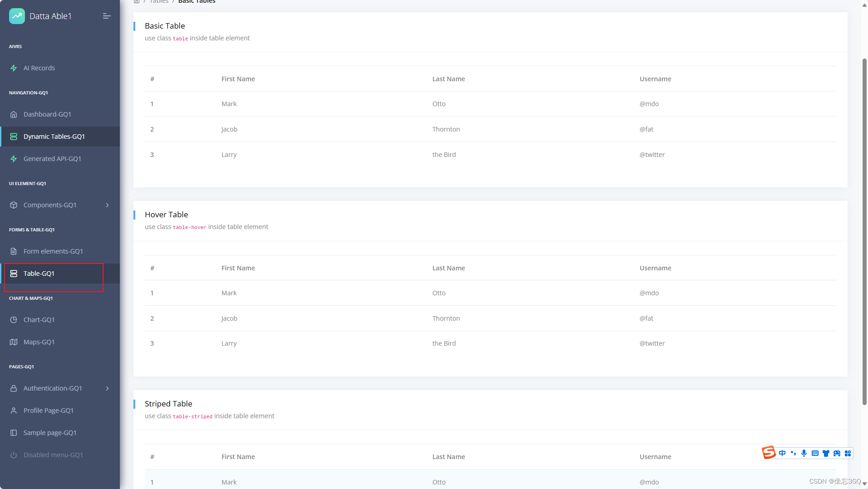The width and height of the screenshot is (868, 489).
Task: Select the AI Records lightning icon
Action: [14, 68]
